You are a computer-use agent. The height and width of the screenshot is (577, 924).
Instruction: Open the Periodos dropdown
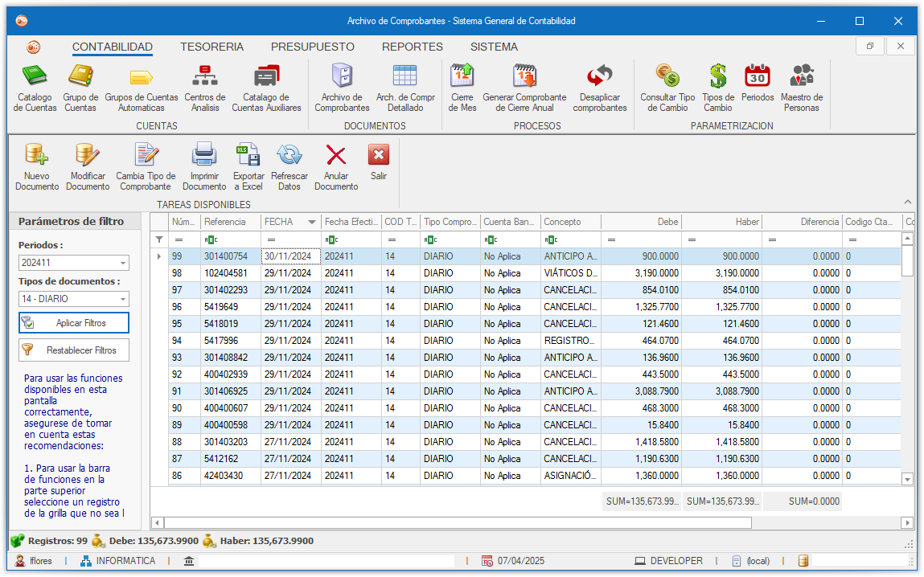coord(123,263)
